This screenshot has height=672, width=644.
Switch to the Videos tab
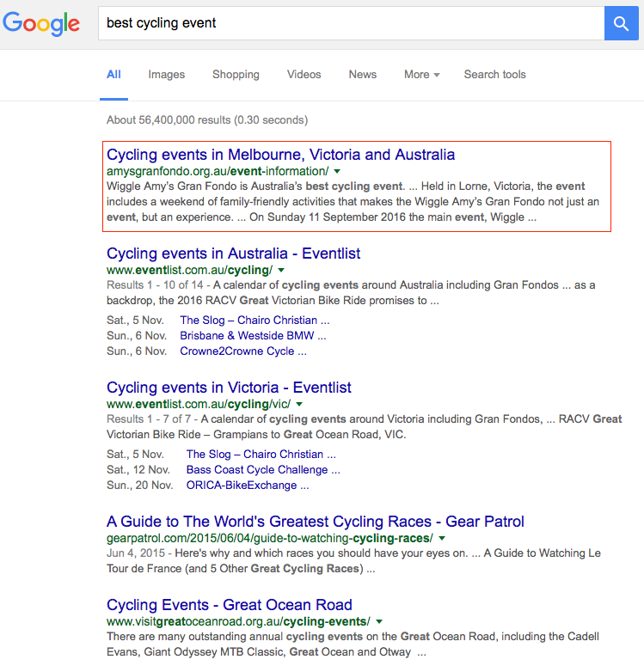click(x=304, y=75)
